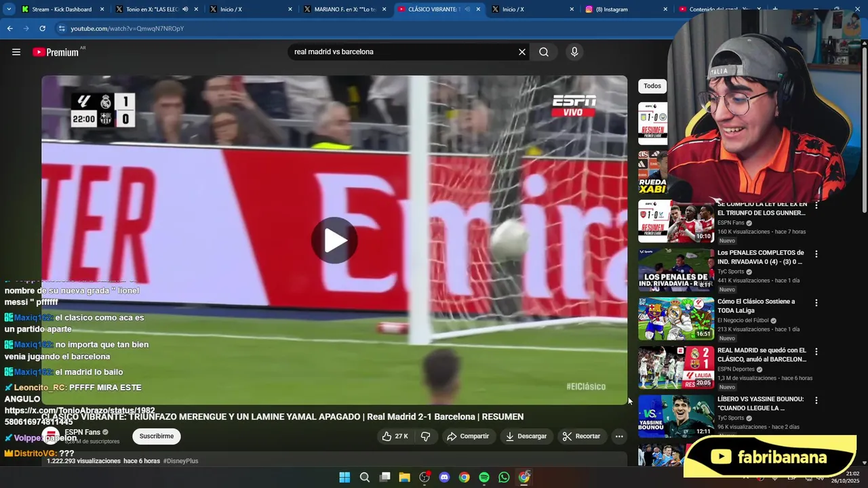Download video with Descargar button
The height and width of the screenshot is (488, 868).
(x=526, y=436)
